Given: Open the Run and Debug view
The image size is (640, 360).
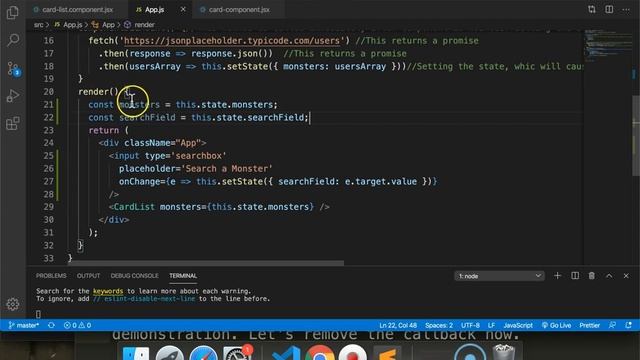Looking at the screenshot, I should click(x=13, y=96).
